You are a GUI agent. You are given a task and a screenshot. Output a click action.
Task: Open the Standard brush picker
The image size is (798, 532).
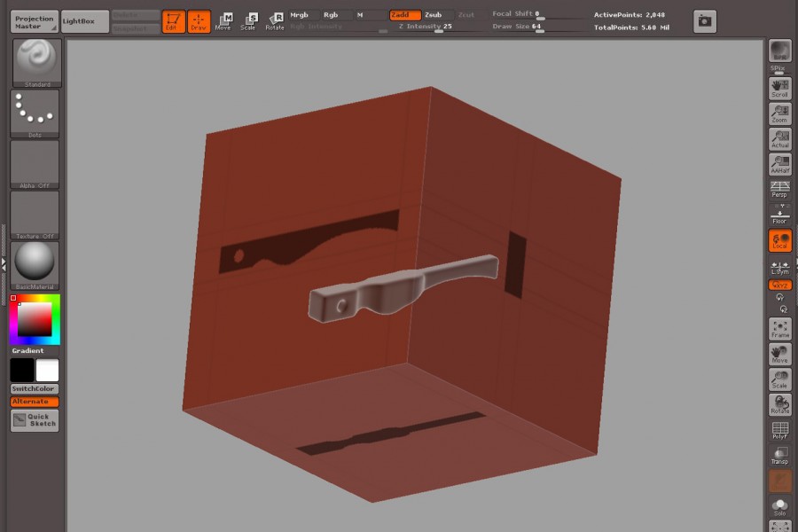(35, 62)
